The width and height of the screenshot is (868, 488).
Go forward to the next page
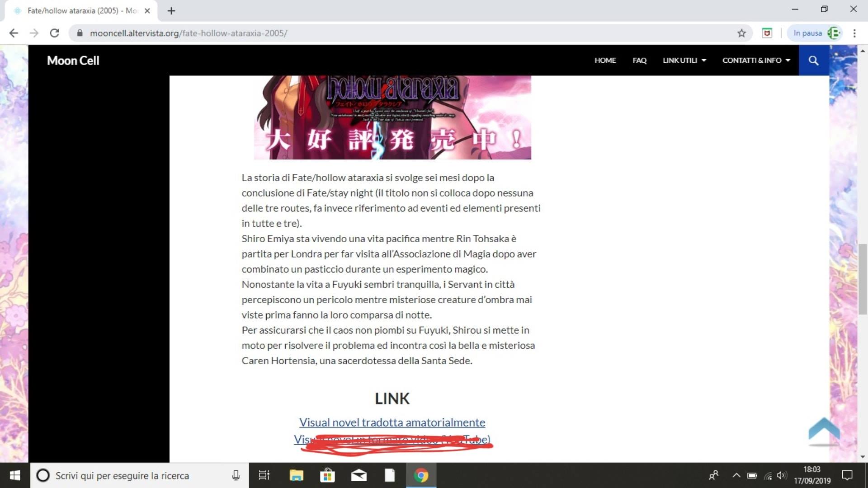pos(34,33)
